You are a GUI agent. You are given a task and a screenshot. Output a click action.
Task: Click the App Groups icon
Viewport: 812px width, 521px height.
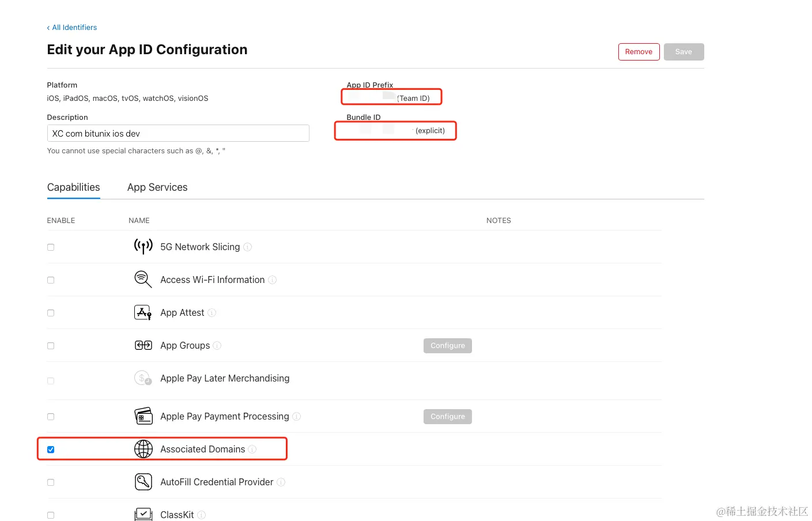(143, 345)
